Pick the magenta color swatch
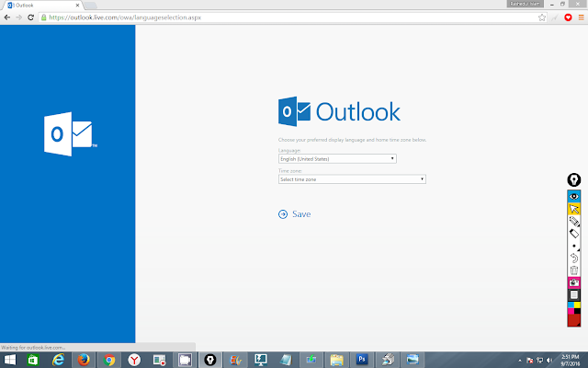Screen dimensions: 588x368 point(571,311)
